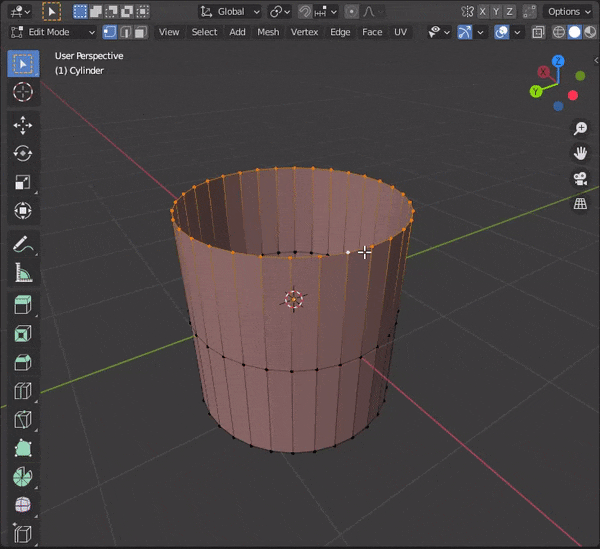Viewport: 600px width, 549px height.
Task: Open the Select menu
Action: (204, 32)
